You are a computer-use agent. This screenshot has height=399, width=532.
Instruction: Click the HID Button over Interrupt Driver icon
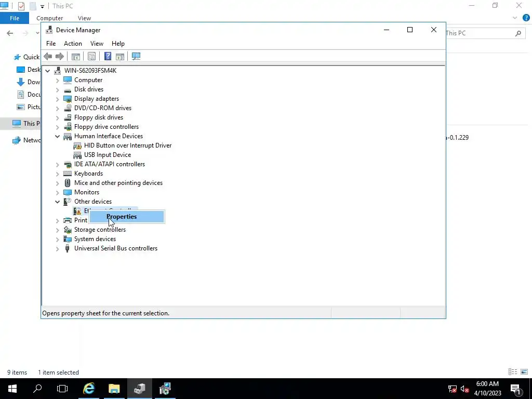[x=77, y=145]
